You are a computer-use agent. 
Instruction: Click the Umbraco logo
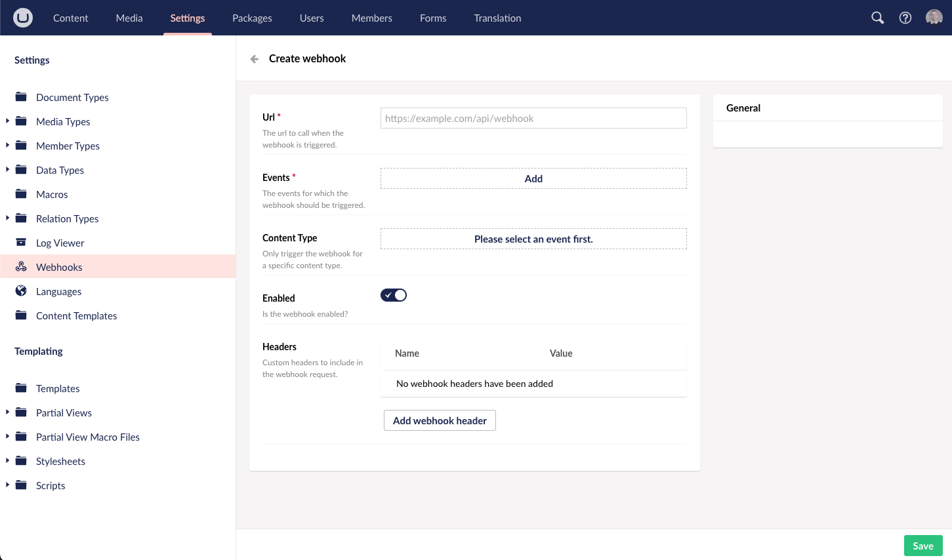22,18
